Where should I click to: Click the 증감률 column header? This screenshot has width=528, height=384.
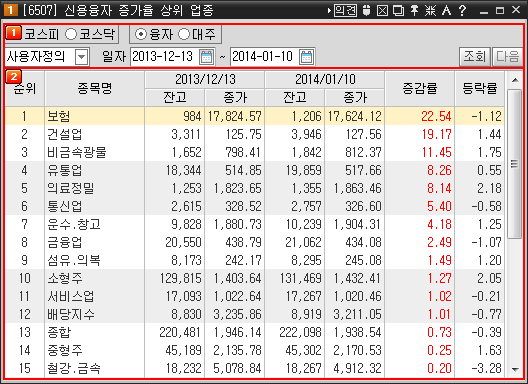(420, 89)
